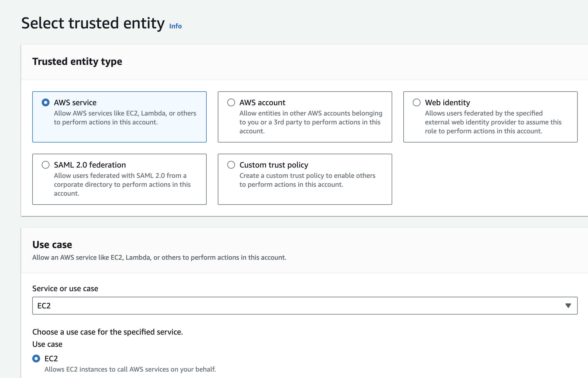This screenshot has height=378, width=588.
Task: Click the SAML 2.0 federation description text
Action: 122,185
